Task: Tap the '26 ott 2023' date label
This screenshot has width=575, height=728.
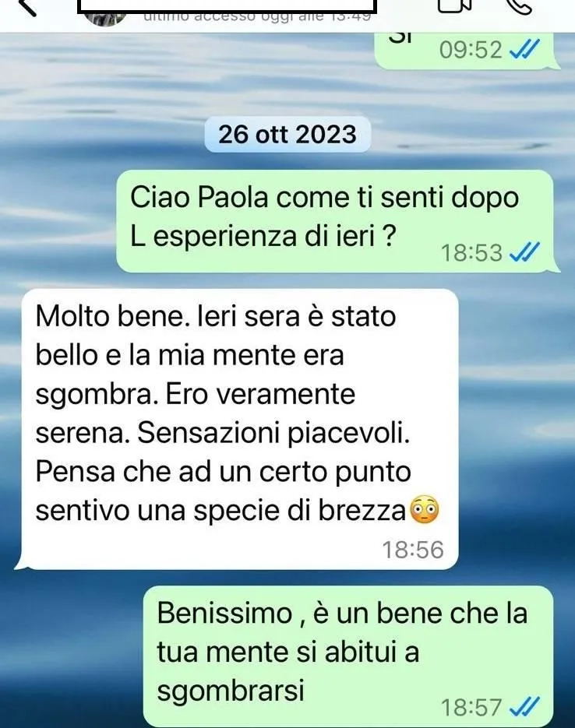Action: coord(287,135)
